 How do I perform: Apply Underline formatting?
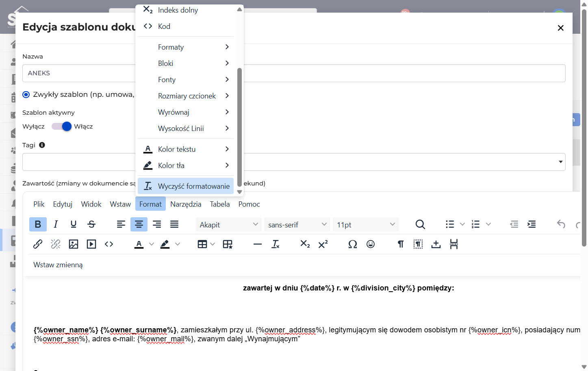(74, 224)
